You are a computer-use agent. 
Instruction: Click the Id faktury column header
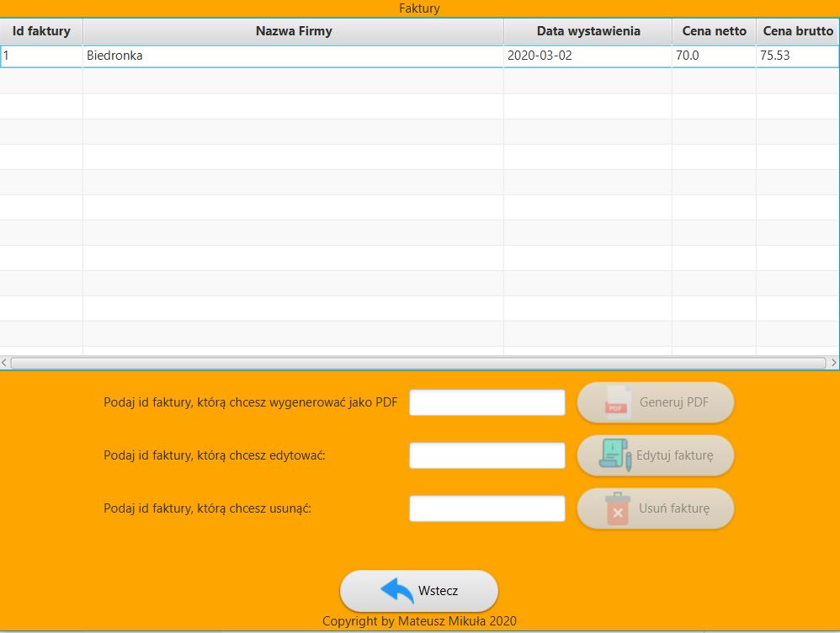pyautogui.click(x=40, y=31)
